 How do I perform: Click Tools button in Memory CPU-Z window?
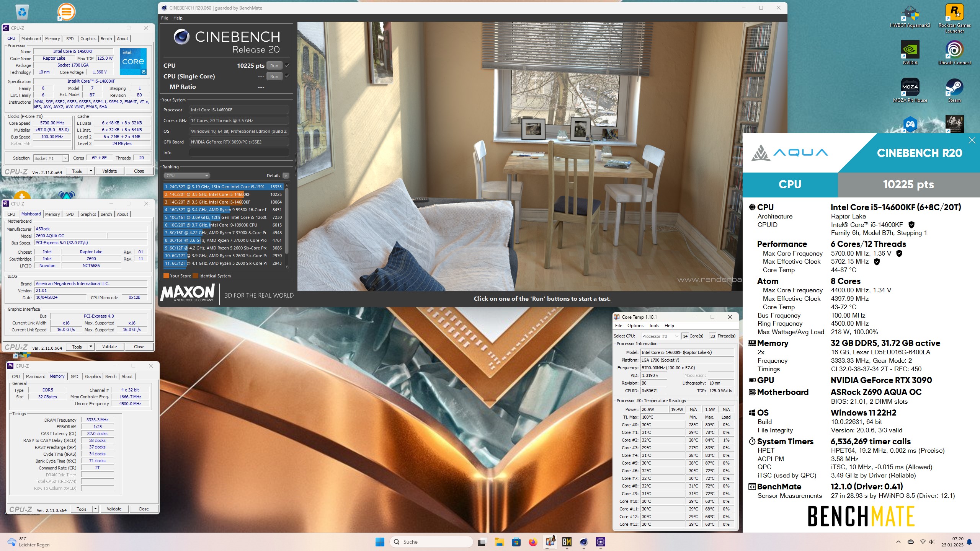click(82, 509)
